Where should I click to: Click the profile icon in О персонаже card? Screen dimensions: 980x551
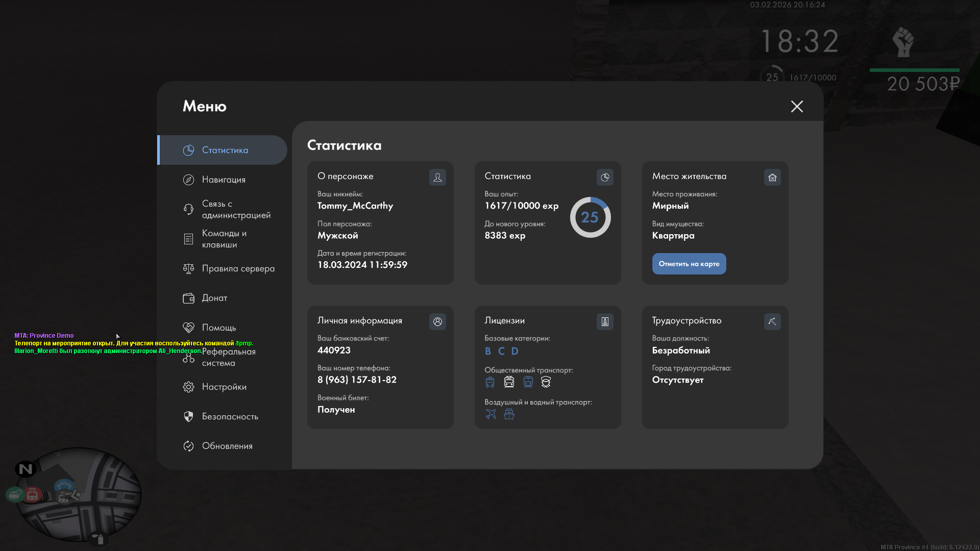tap(437, 177)
